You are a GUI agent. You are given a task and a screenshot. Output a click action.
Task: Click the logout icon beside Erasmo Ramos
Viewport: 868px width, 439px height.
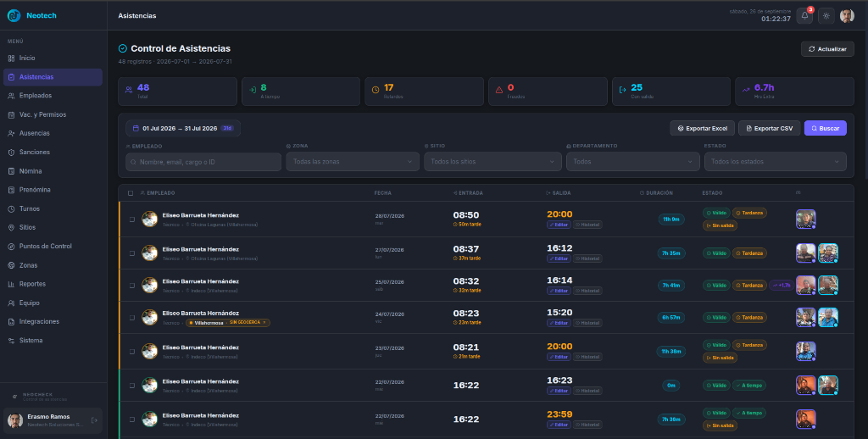pyautogui.click(x=94, y=420)
